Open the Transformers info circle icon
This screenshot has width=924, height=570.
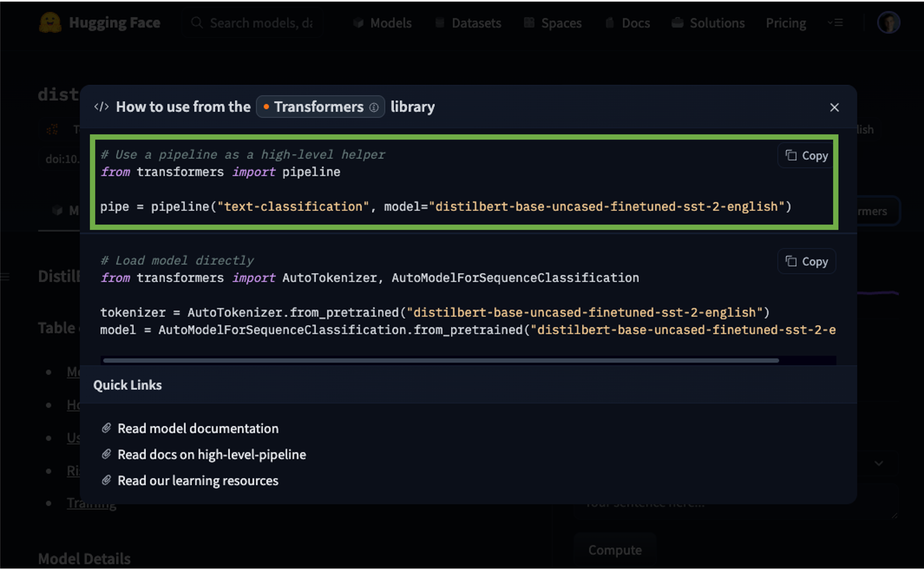click(374, 108)
